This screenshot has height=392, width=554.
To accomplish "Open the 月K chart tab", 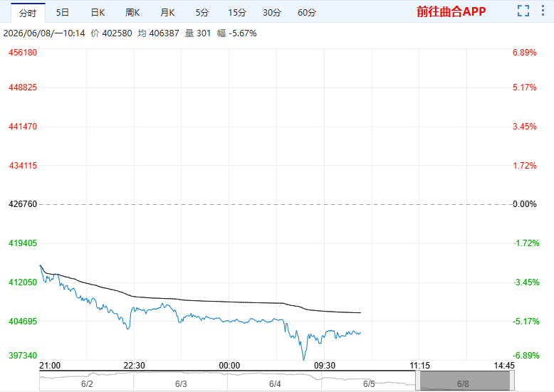I will coord(167,13).
